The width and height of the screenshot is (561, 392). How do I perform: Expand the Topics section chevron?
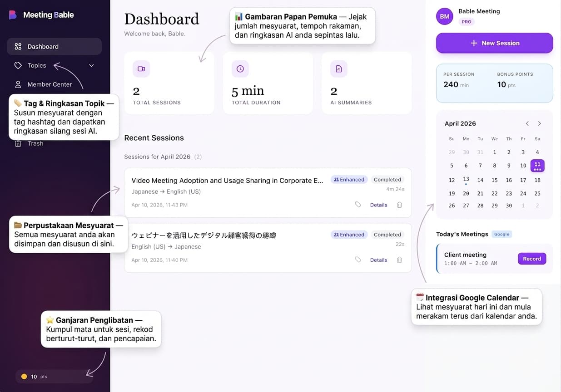[x=91, y=65]
